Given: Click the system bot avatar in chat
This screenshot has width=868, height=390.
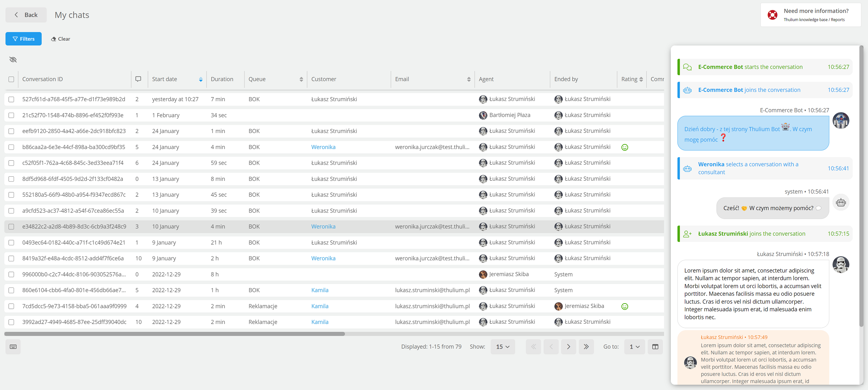Looking at the screenshot, I should [841, 203].
